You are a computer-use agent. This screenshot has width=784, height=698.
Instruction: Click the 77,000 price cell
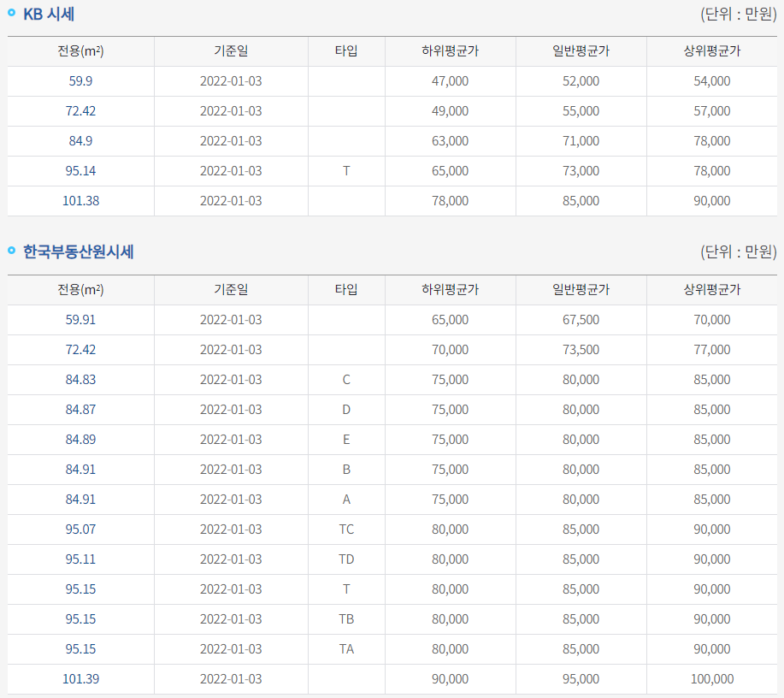[712, 350]
